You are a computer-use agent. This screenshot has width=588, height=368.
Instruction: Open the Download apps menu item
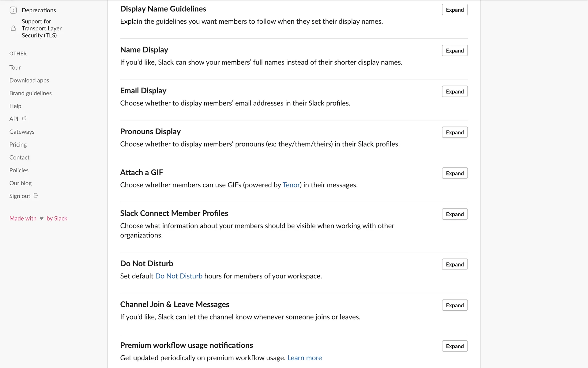pos(29,80)
